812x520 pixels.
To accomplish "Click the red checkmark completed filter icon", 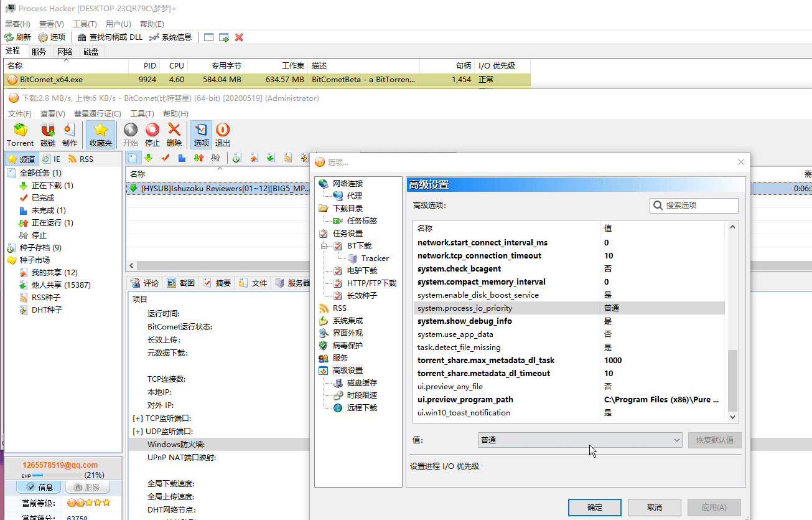I will 166,158.
